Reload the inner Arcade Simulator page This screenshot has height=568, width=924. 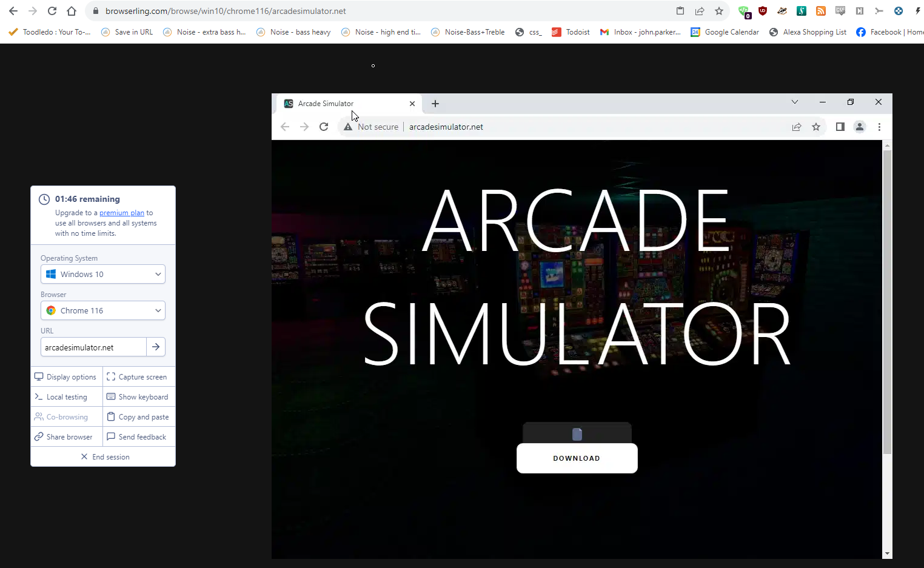[324, 127]
